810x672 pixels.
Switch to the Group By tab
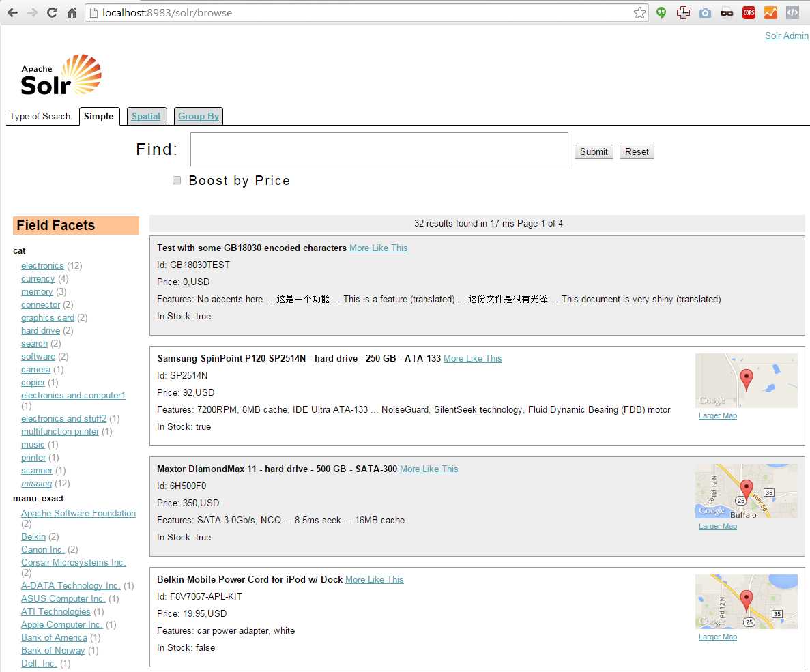[199, 116]
